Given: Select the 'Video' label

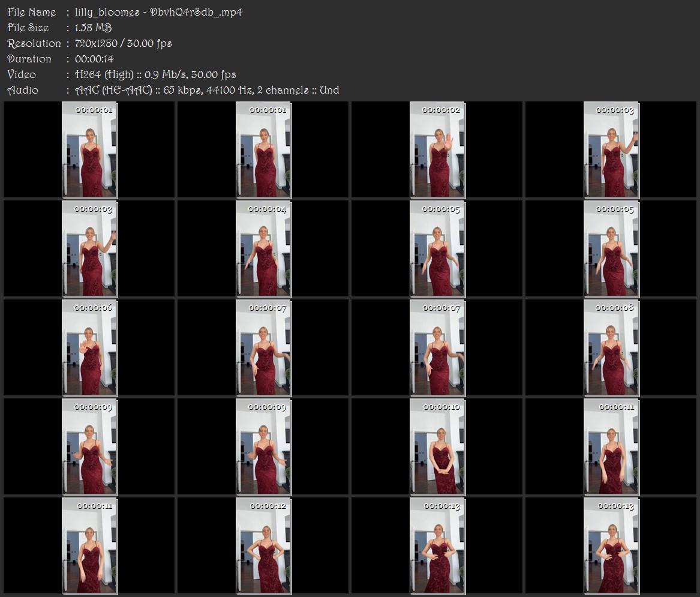Looking at the screenshot, I should click(22, 74).
